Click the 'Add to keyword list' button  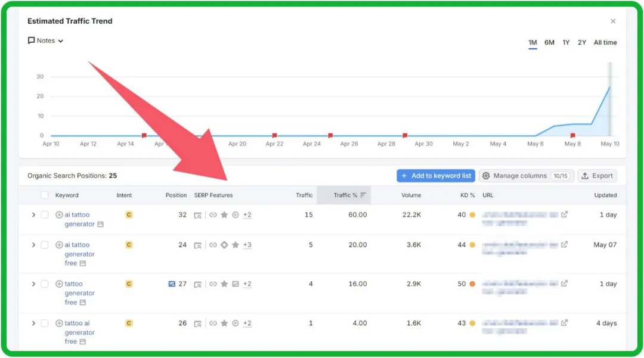pyautogui.click(x=436, y=176)
